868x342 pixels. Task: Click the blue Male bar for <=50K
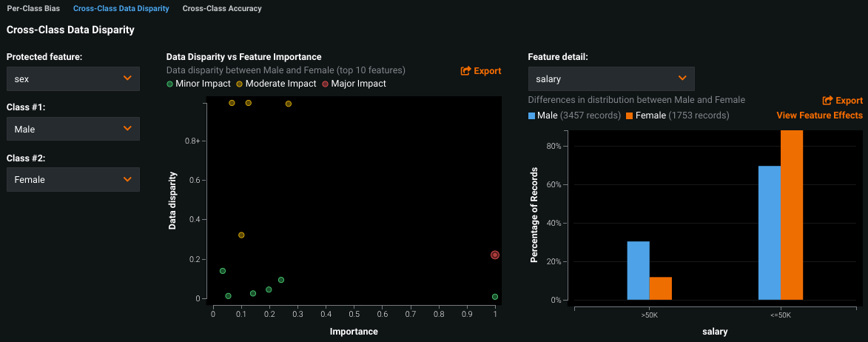769,232
